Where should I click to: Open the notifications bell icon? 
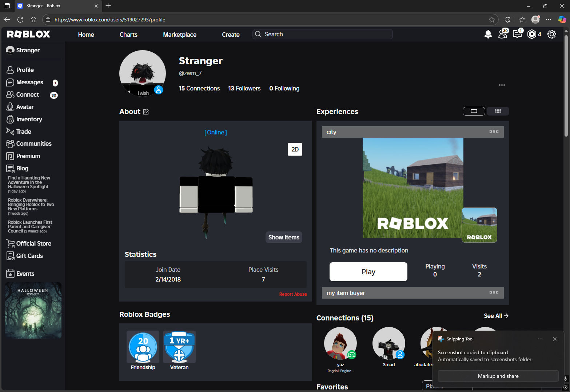click(488, 34)
